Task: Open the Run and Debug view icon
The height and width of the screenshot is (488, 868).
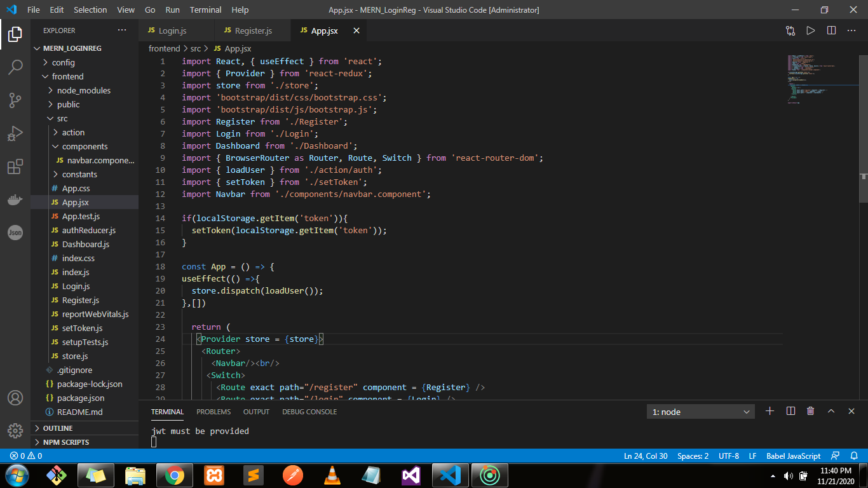Action: [15, 133]
